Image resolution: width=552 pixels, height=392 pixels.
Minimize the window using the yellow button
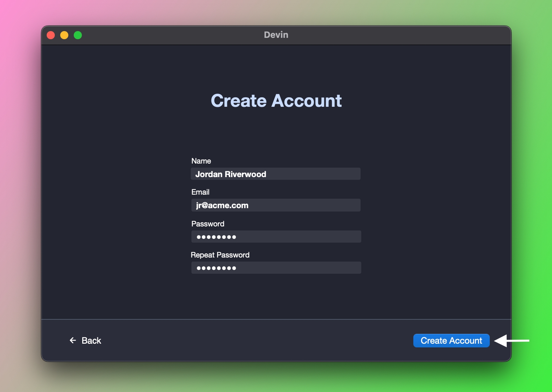[x=64, y=35]
